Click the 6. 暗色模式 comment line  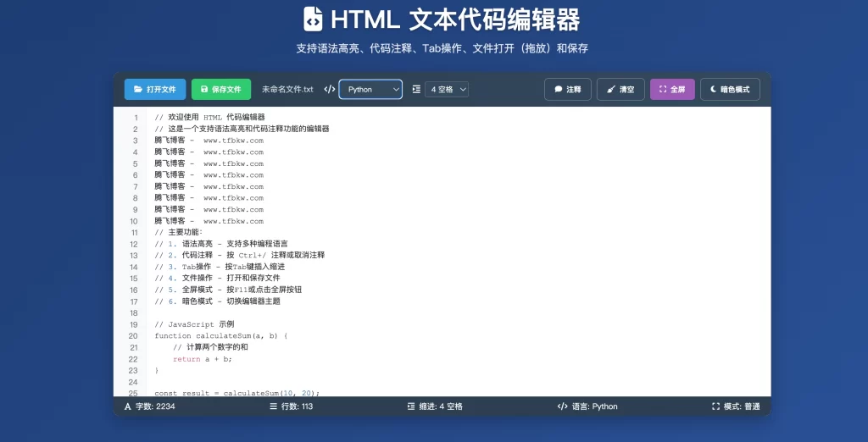click(x=218, y=301)
